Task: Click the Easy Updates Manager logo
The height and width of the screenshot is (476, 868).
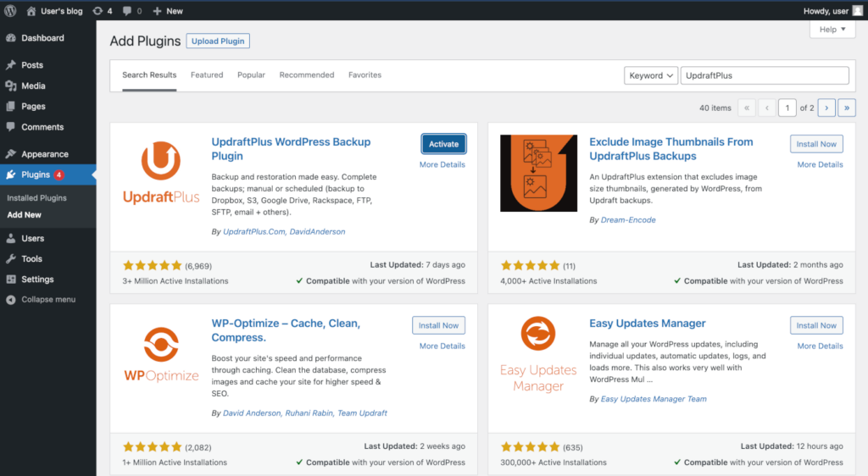Action: coord(538,354)
